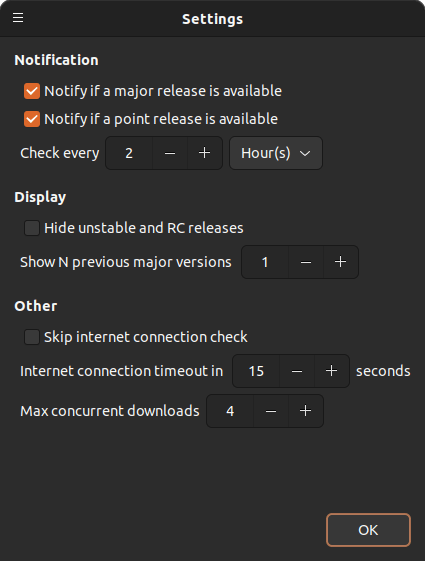The height and width of the screenshot is (561, 425).
Task: Click the Settings title in the header bar
Action: click(x=212, y=19)
